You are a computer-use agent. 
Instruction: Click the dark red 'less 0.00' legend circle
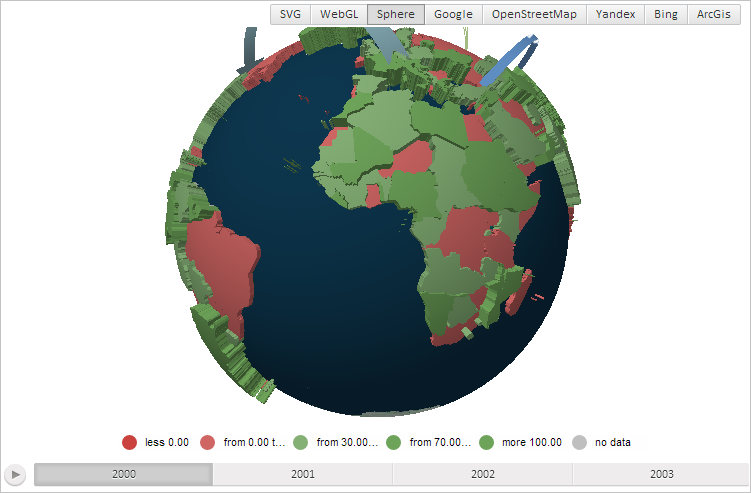tap(129, 442)
